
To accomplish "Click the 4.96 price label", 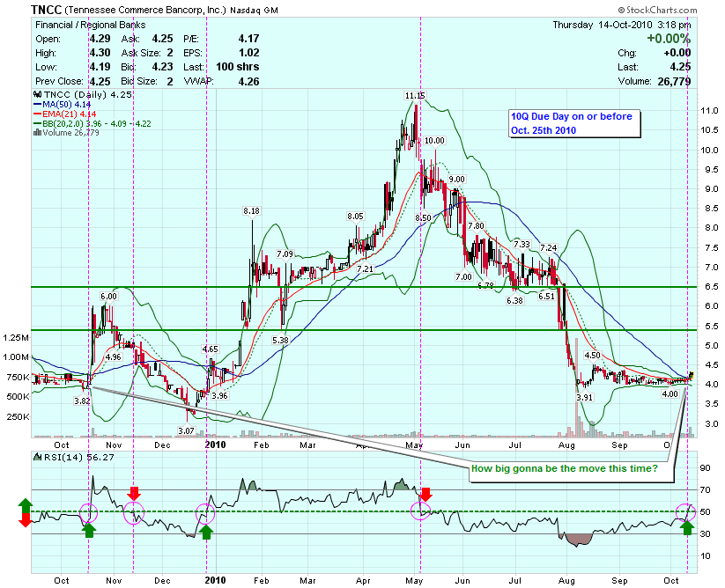I will pyautogui.click(x=114, y=356).
